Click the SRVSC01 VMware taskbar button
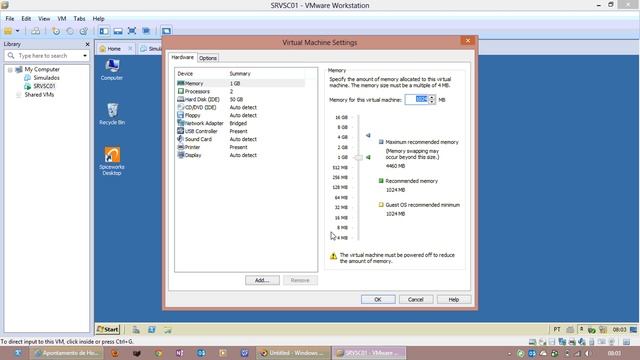The height and width of the screenshot is (360, 640). click(x=369, y=353)
